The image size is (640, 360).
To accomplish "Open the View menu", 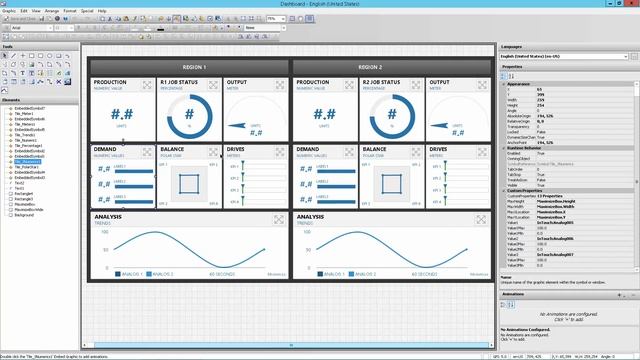I will pos(36,11).
